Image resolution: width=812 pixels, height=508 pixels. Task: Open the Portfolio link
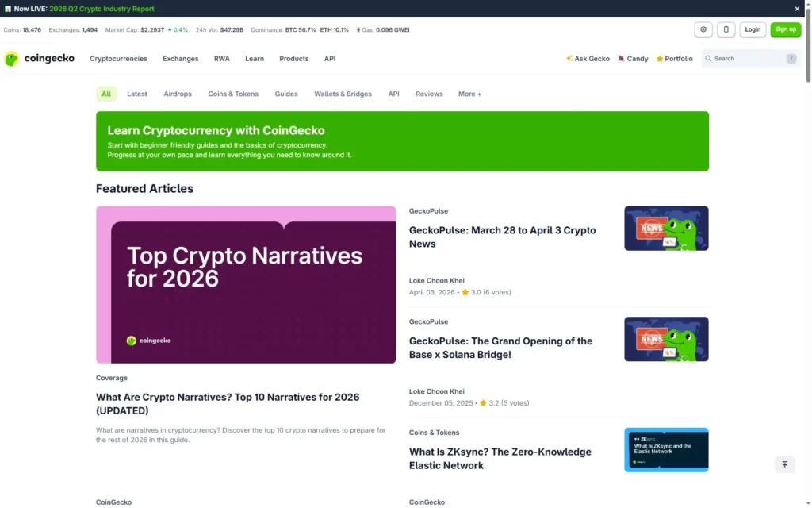coord(674,59)
